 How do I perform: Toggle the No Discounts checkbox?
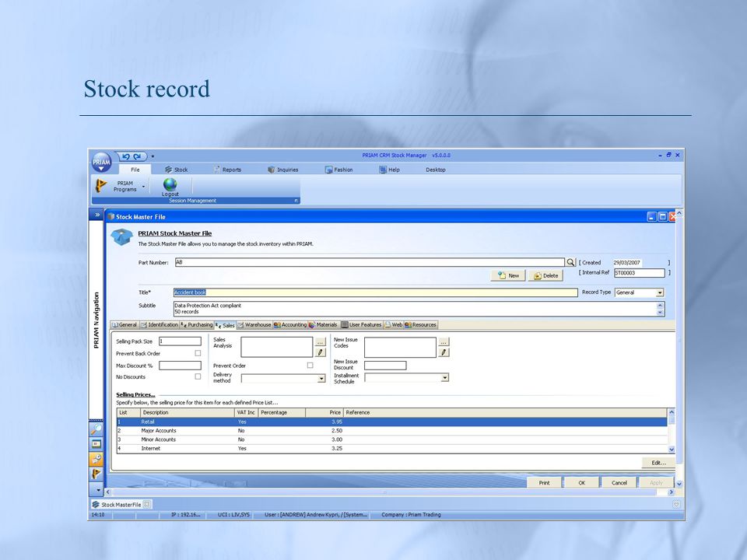coord(198,376)
